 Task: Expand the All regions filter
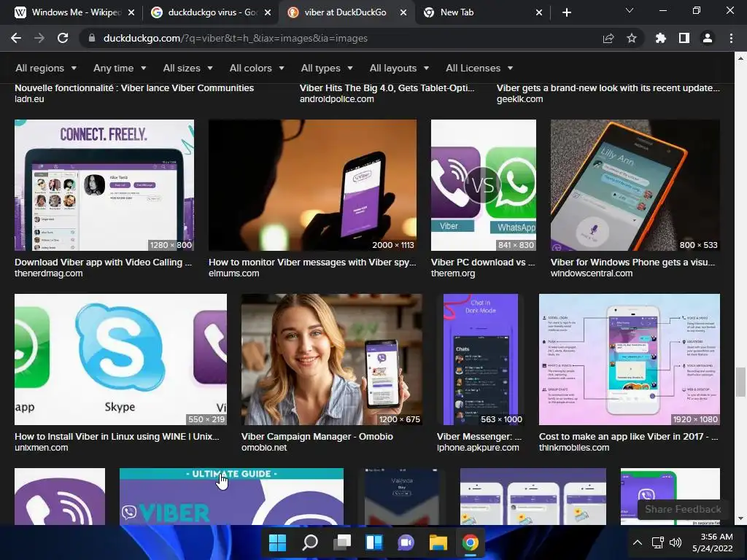tap(46, 68)
